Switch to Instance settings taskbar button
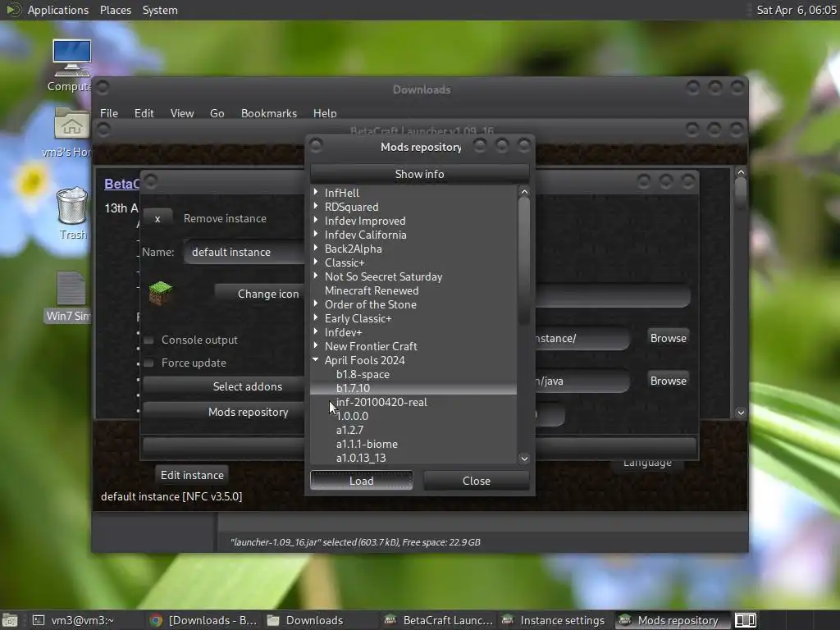This screenshot has width=840, height=630. pyautogui.click(x=554, y=620)
